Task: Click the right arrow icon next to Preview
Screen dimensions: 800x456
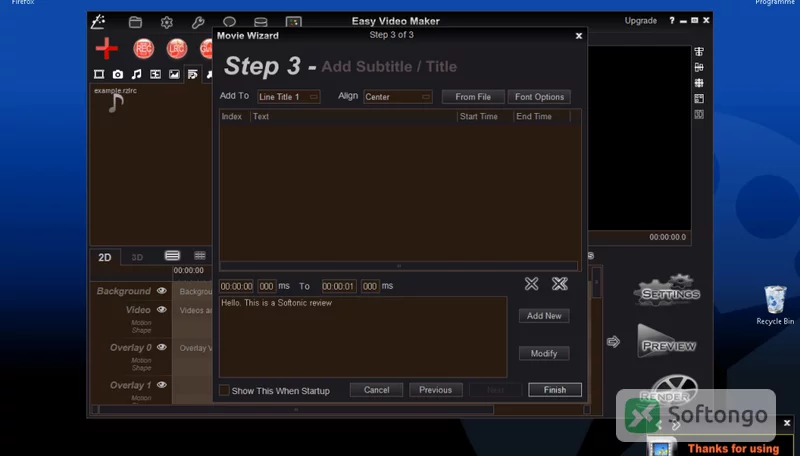Action: [x=613, y=342]
